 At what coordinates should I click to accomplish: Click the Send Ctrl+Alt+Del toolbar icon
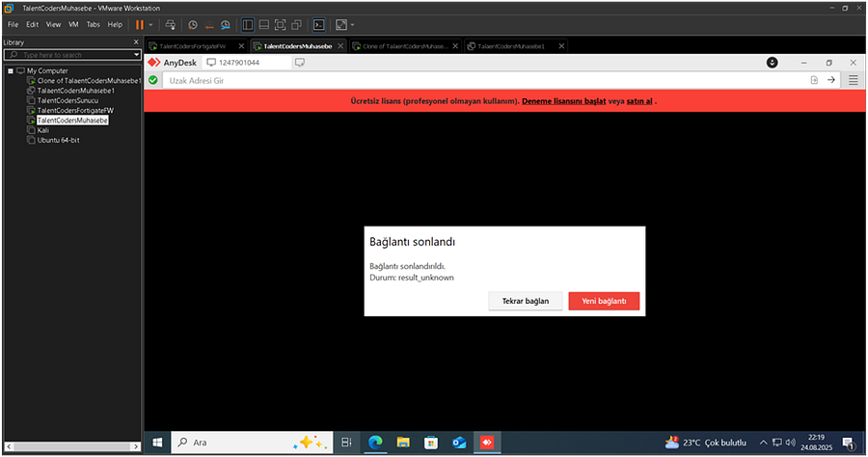coord(171,25)
